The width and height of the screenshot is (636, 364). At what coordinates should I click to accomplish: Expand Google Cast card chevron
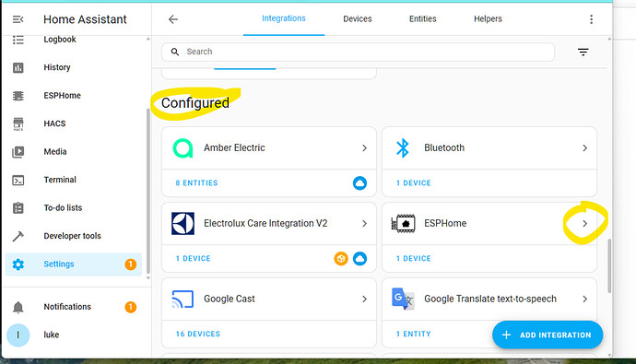click(x=364, y=299)
